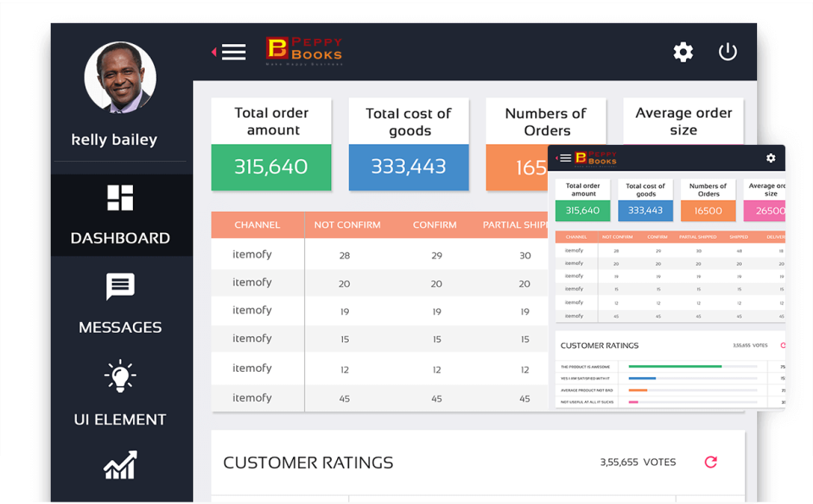Click 3,55,655 VOTES in main dashboard
Image resolution: width=813 pixels, height=504 pixels.
click(638, 462)
